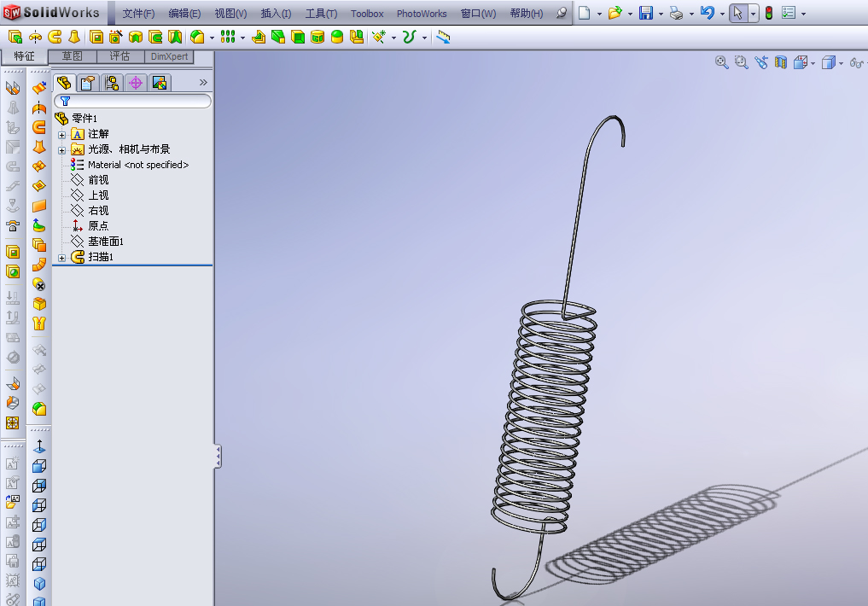Click the Lofted Boss icon in top toolbar
868x606 pixels.
[74, 37]
